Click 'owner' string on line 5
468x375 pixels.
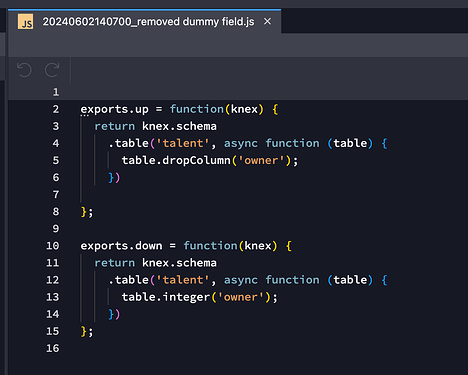(x=261, y=161)
